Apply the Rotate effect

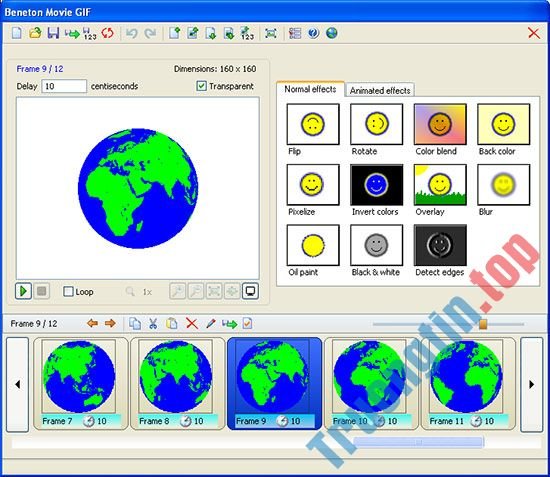click(x=376, y=124)
